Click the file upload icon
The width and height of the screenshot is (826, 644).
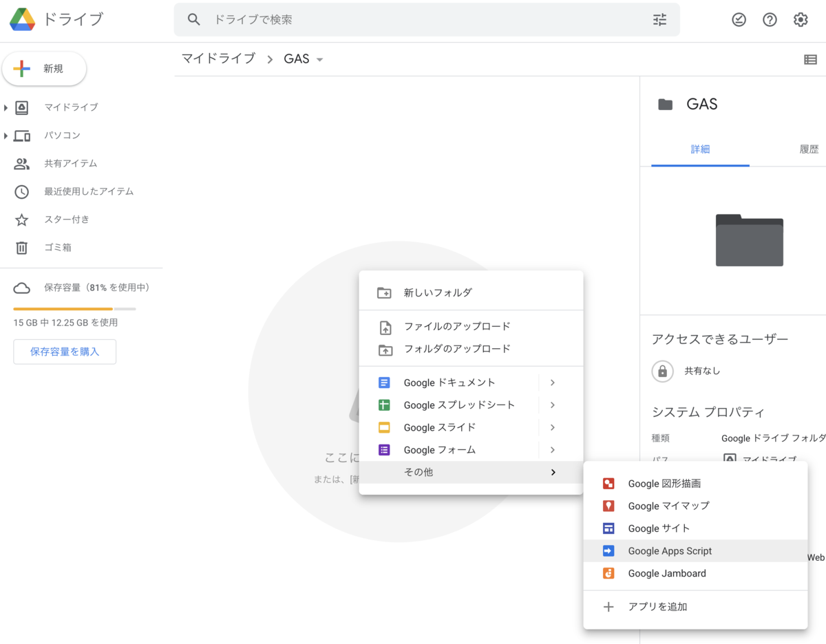coord(385,328)
